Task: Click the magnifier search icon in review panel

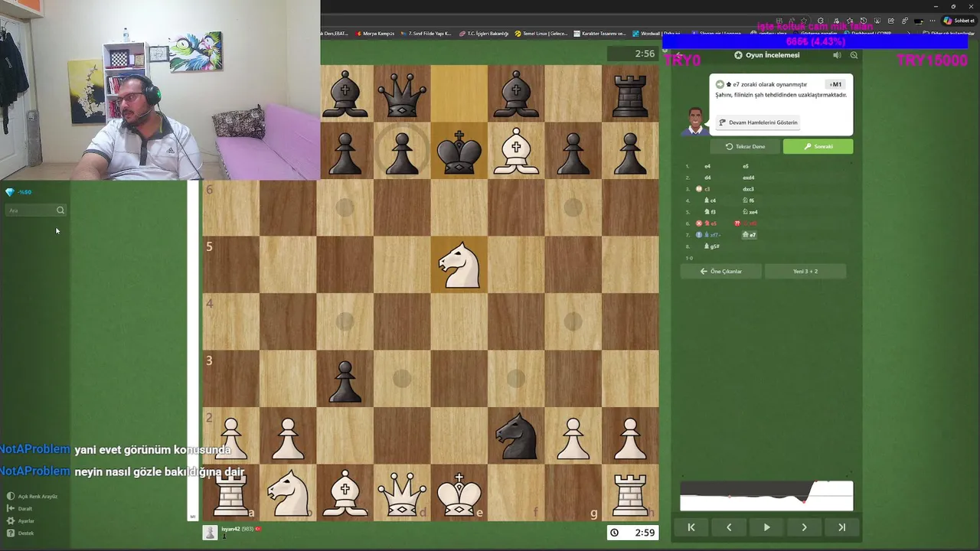Action: [x=854, y=55]
